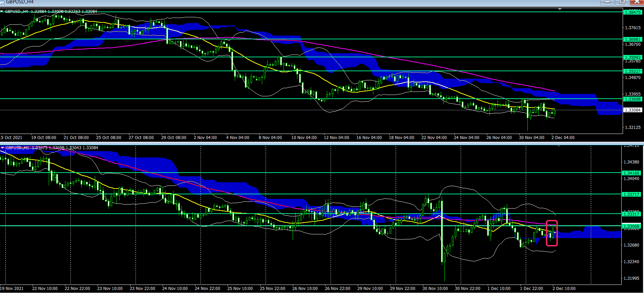Click the 22 Nov 22:00 time label
The width and height of the screenshot is (644, 293).
(77, 289)
